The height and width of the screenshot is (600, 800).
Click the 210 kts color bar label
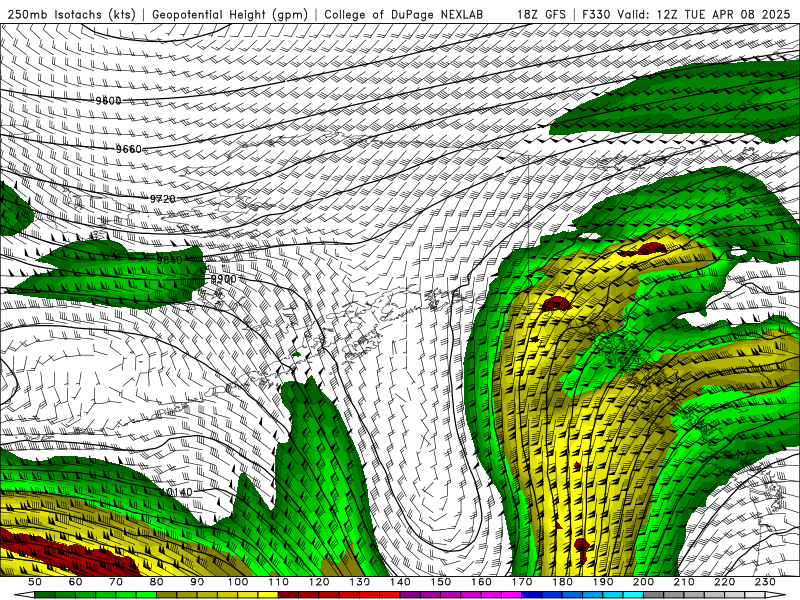684,582
